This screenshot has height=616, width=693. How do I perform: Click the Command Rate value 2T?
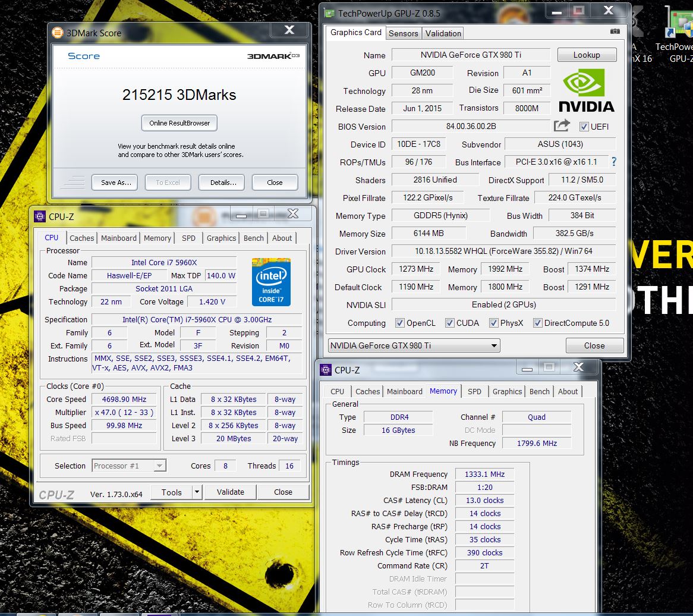click(x=485, y=565)
